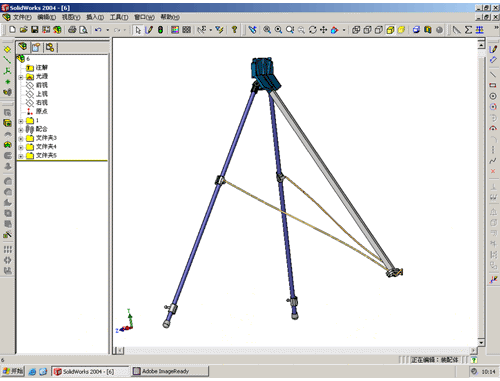
Task: Show more toolbar buttons via the chevron
Action: click(x=496, y=27)
